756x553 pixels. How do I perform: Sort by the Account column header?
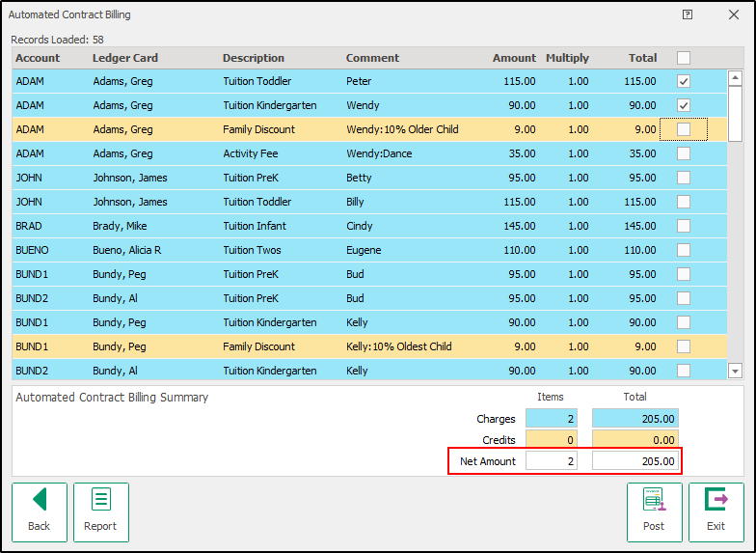38,58
